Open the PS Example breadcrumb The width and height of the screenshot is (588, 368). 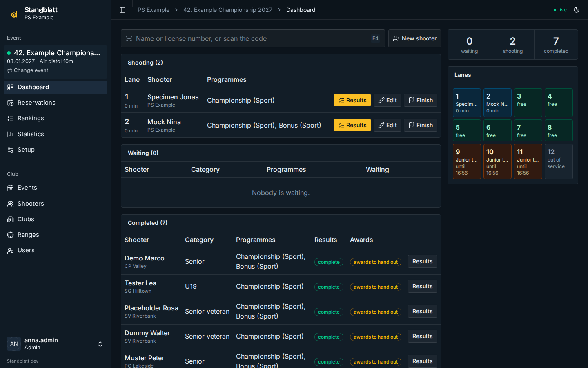pyautogui.click(x=154, y=10)
